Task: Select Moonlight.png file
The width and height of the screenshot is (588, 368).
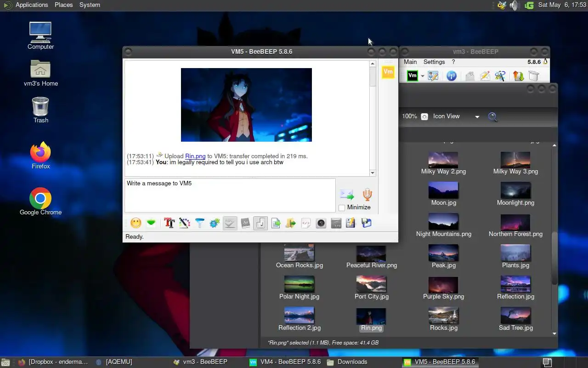Action: 515,194
